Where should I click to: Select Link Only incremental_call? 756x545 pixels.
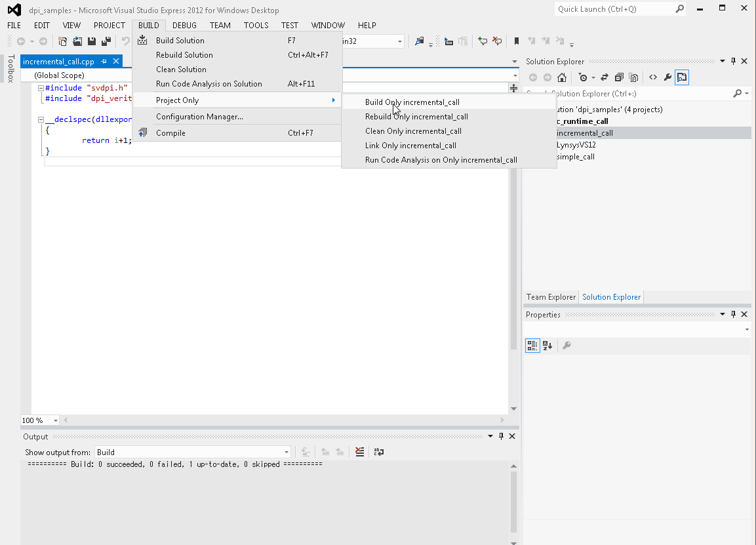point(449,146)
